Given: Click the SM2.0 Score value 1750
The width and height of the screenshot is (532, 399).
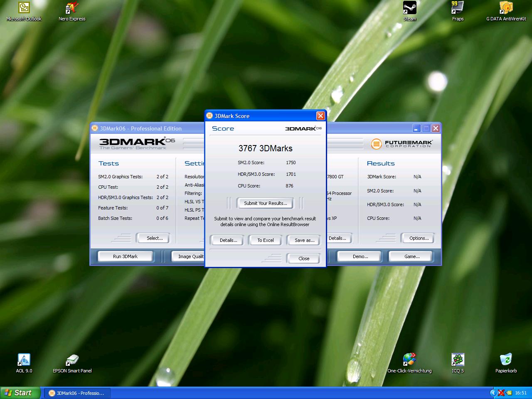Looking at the screenshot, I should [x=291, y=163].
